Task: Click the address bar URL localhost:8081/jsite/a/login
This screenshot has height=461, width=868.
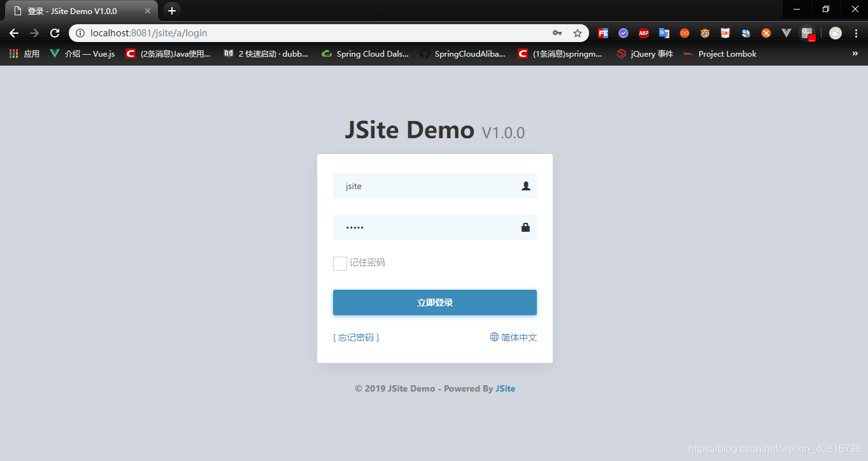Action: (148, 33)
